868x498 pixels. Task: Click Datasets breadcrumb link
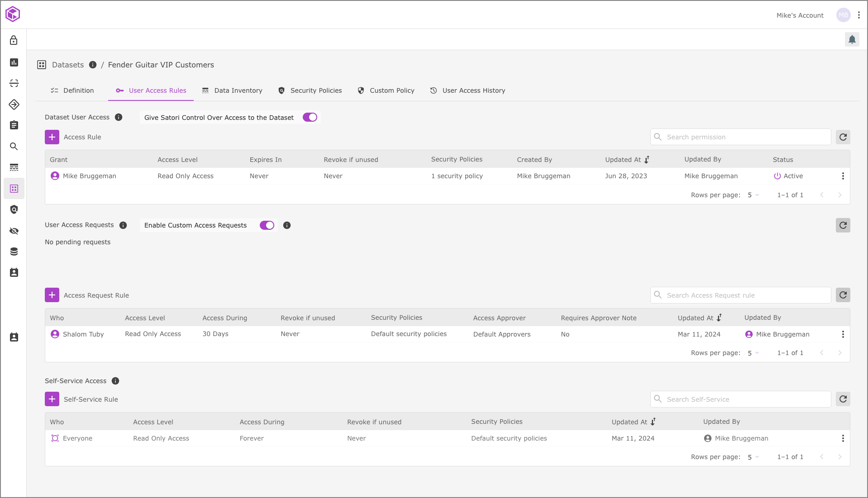click(x=68, y=65)
